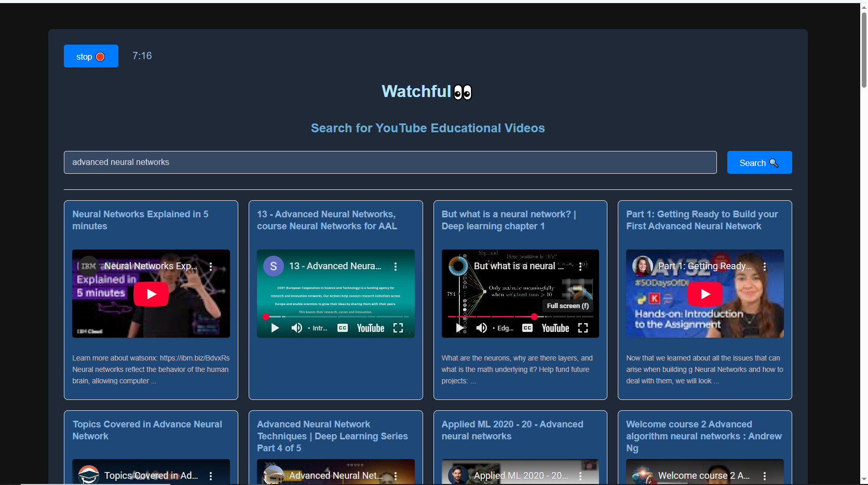Open more options on 'Part 1: Getting Ready' video

point(765,266)
